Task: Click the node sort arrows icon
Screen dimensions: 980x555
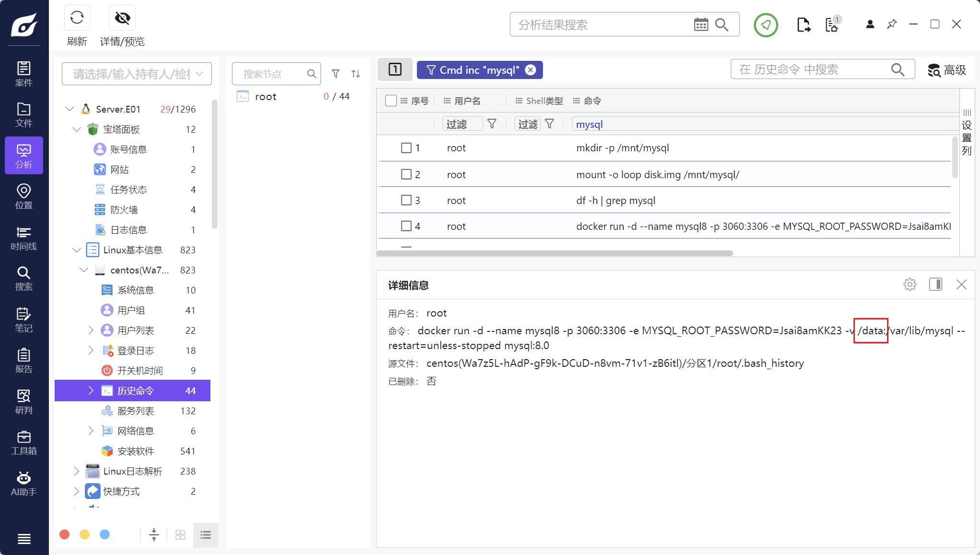Action: coord(356,74)
